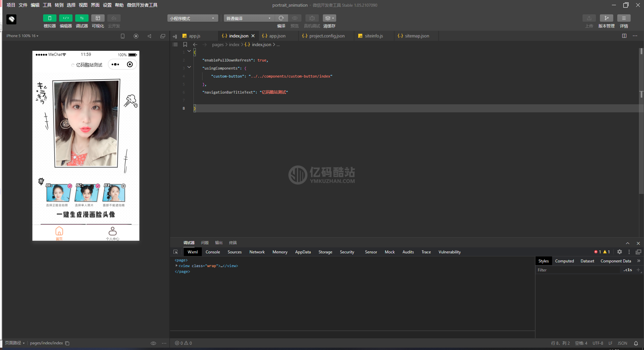644x350 pixels.
Task: Open the mini program mode dropdown
Action: point(192,18)
